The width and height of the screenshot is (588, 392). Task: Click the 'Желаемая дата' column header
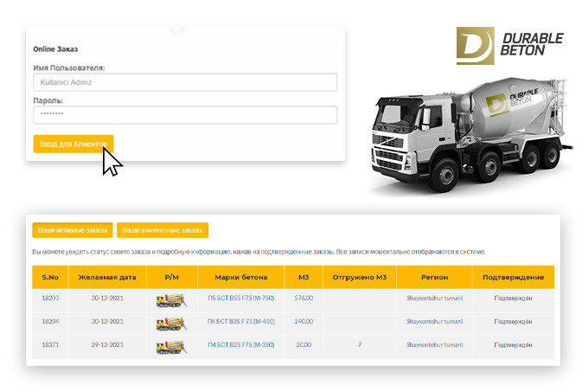(x=108, y=277)
